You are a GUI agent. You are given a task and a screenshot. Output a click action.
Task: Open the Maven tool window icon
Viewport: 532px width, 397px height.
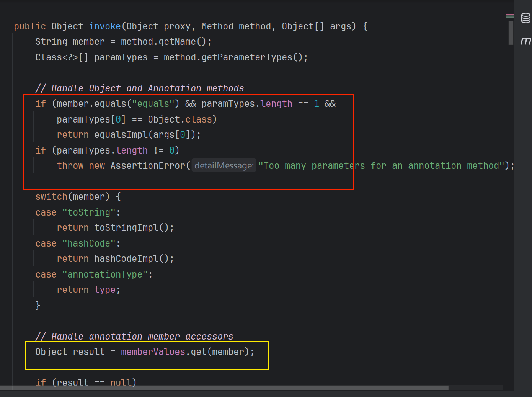(525, 40)
